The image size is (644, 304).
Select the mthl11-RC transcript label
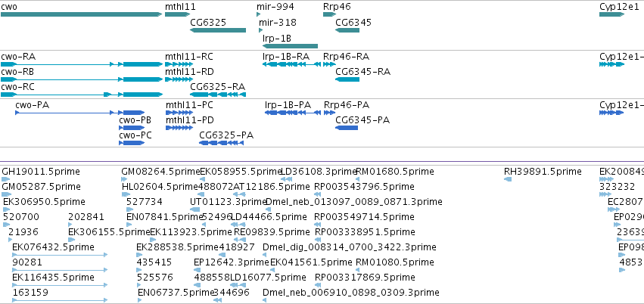click(189, 57)
